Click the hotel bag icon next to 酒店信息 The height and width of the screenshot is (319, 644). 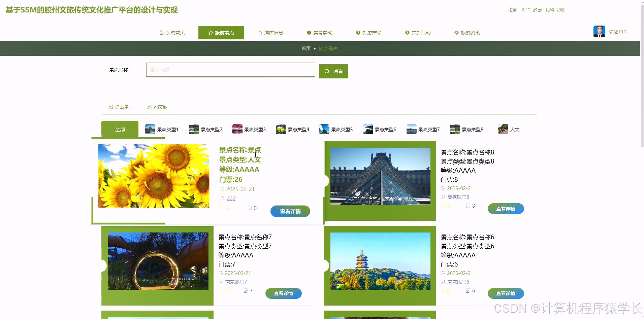(x=259, y=32)
